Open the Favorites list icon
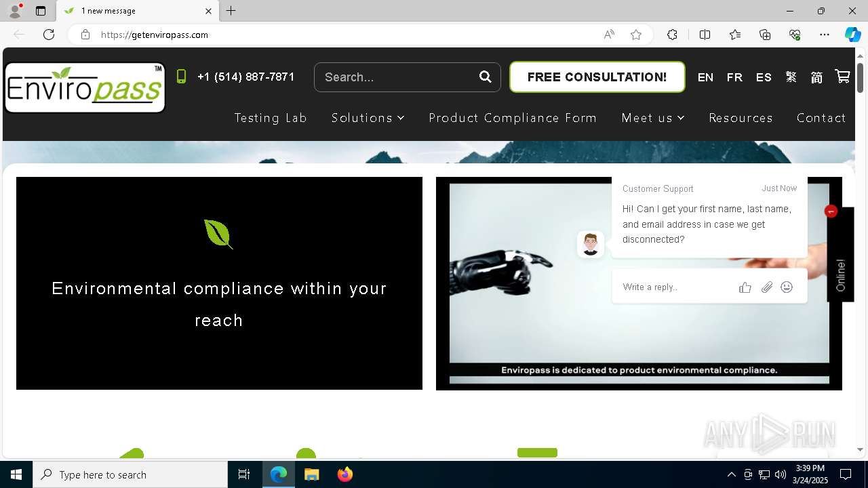This screenshot has width=868, height=488. (x=735, y=35)
